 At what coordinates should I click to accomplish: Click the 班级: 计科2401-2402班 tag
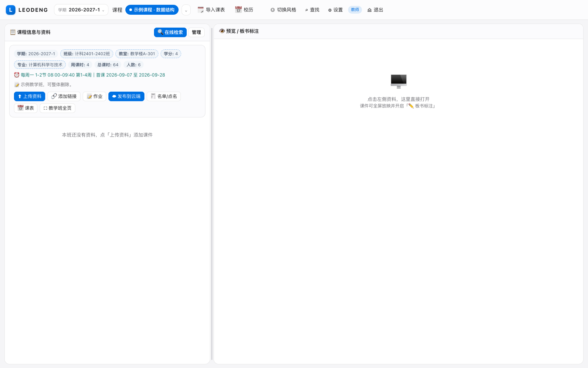tap(87, 54)
